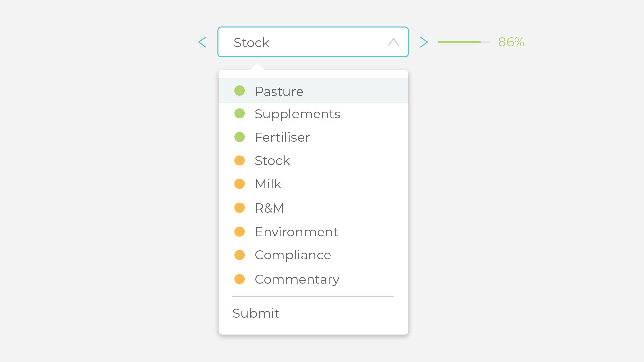Jump to the Commentary section
The width and height of the screenshot is (644, 362).
(297, 279)
